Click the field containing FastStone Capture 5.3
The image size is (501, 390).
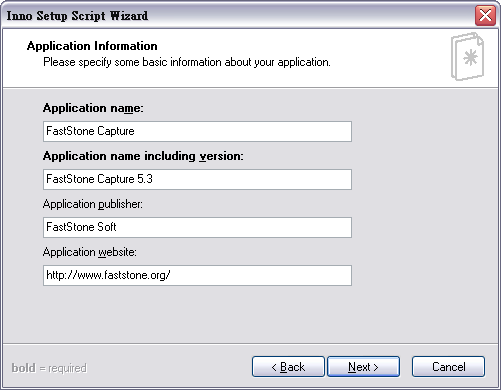pos(197,179)
